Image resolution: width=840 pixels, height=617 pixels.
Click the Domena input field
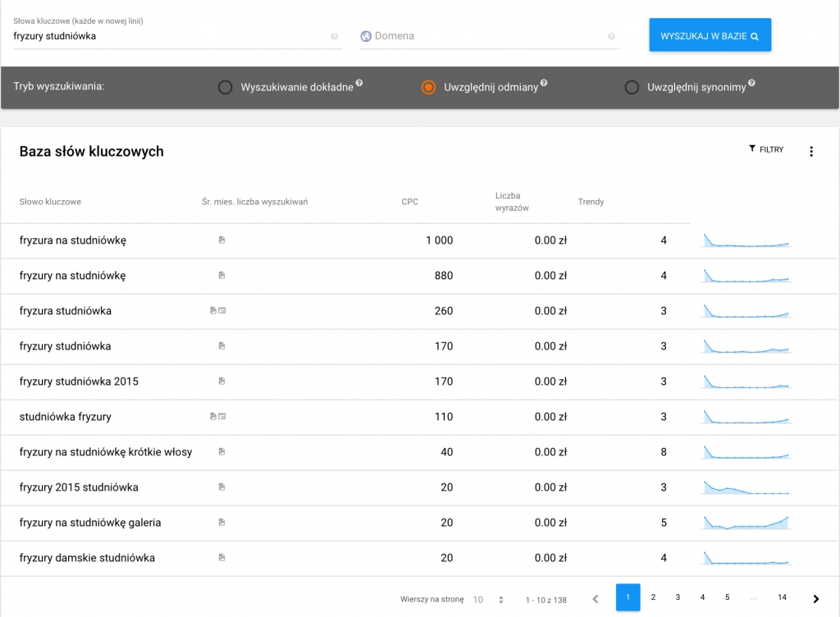click(488, 36)
